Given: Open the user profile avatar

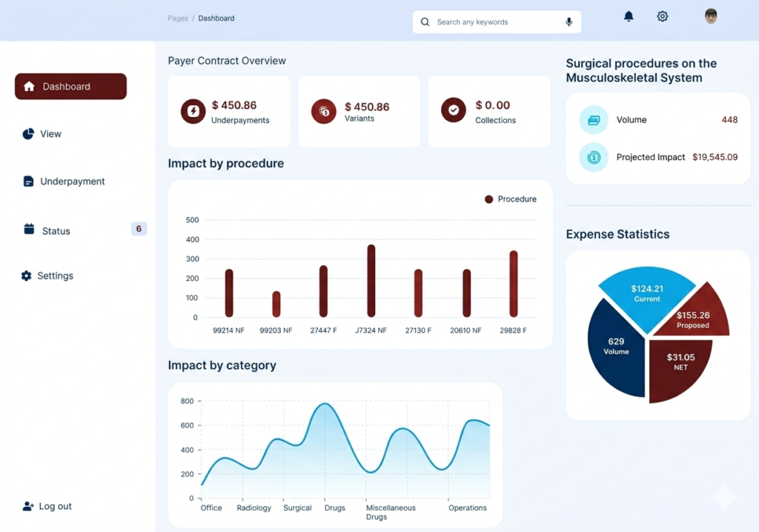Looking at the screenshot, I should click(711, 16).
